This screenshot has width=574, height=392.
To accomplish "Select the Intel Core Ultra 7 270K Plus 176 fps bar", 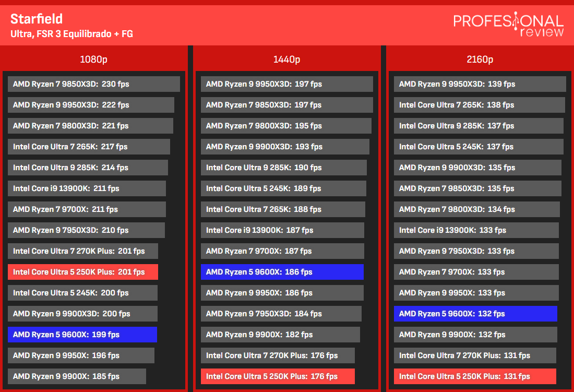I will [278, 355].
